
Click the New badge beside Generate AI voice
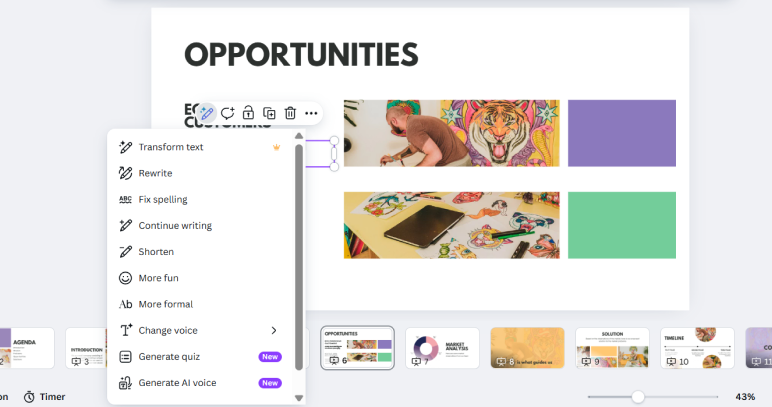270,382
